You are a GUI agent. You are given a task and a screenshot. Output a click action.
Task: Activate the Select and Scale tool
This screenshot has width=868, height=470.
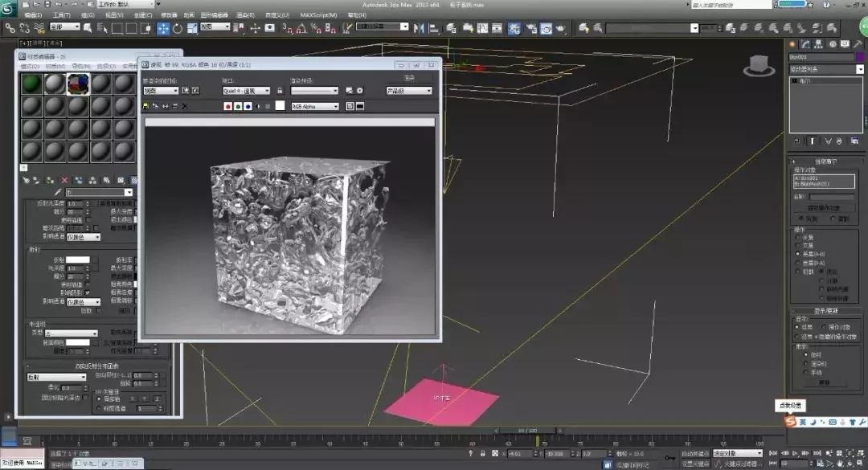[x=192, y=28]
